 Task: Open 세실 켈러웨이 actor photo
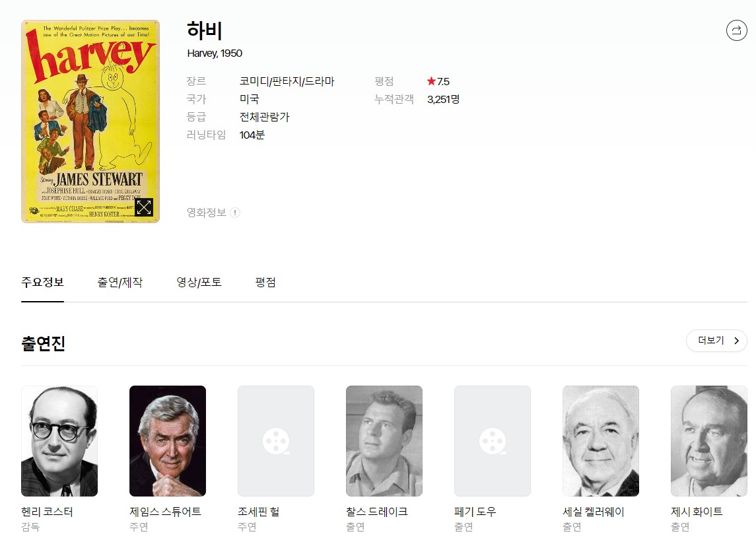[x=600, y=441]
